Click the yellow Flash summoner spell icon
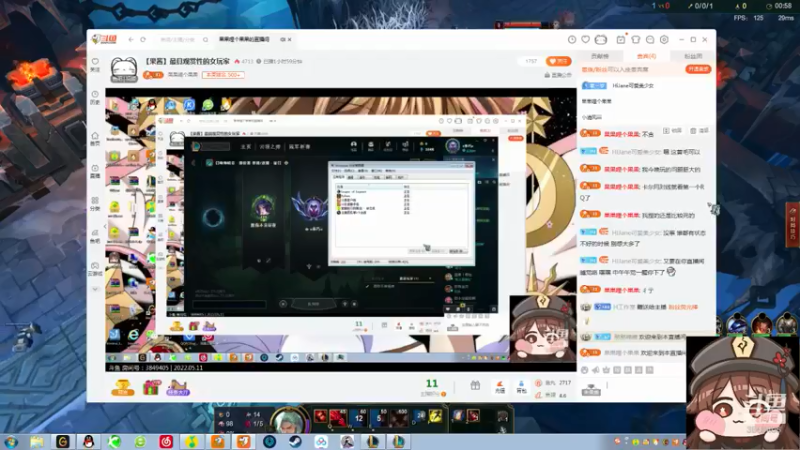The width and height of the screenshot is (800, 450). tap(435, 416)
